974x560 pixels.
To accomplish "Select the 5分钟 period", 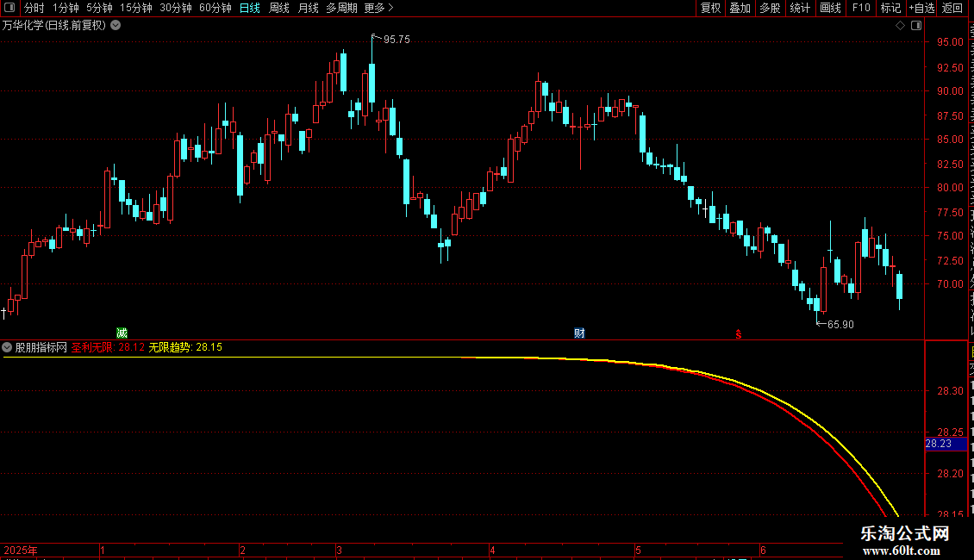I will (99, 8).
